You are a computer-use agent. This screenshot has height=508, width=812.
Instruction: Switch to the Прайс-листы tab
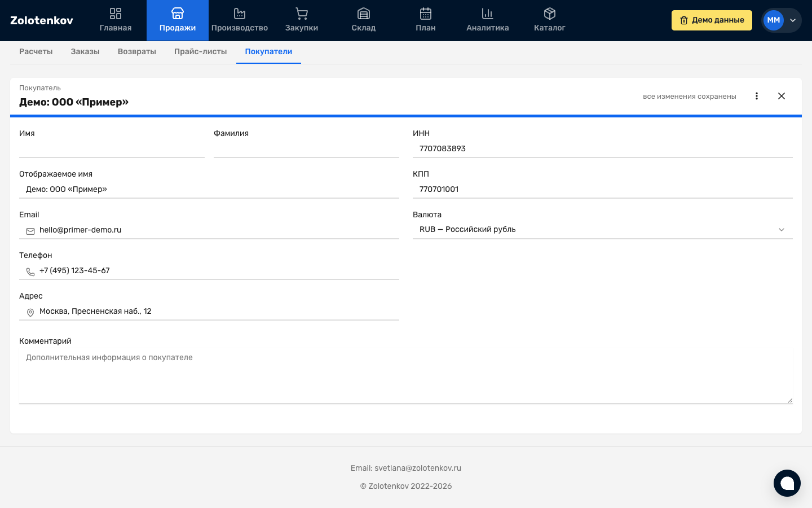tap(200, 51)
